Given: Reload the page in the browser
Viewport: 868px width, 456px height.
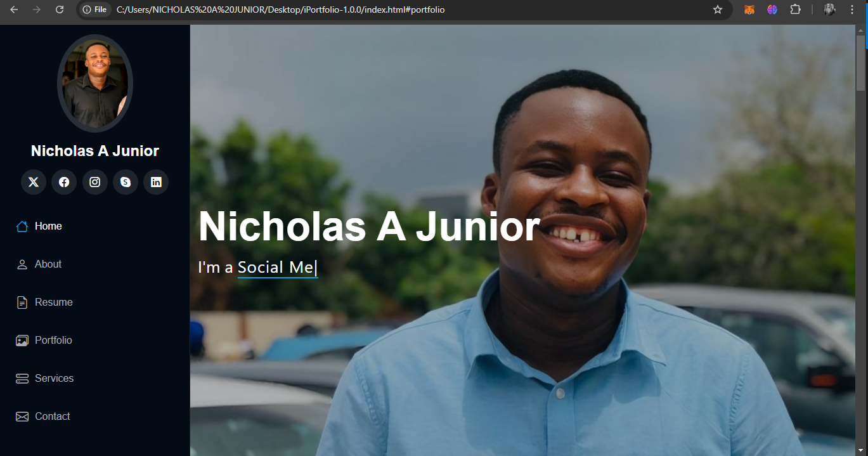Looking at the screenshot, I should pos(60,10).
